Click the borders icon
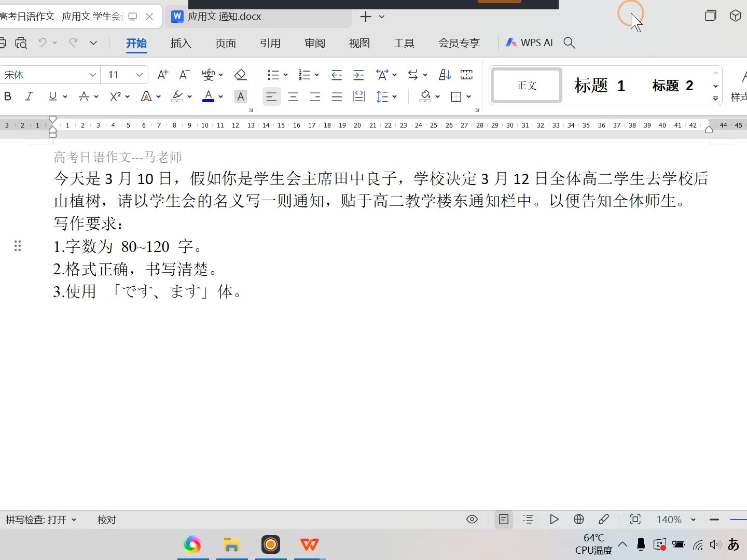 click(456, 96)
